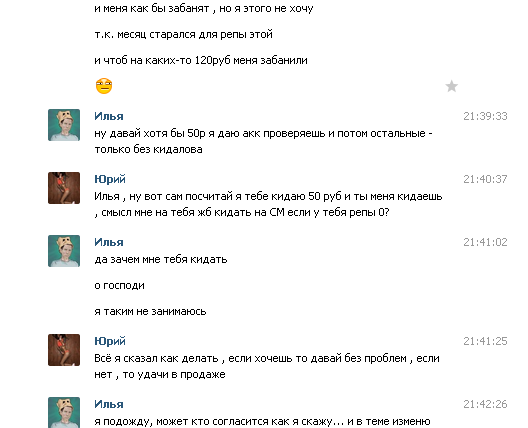Image resolution: width=528 pixels, height=428 pixels.
Task: Star the message with the emoji
Action: (451, 86)
